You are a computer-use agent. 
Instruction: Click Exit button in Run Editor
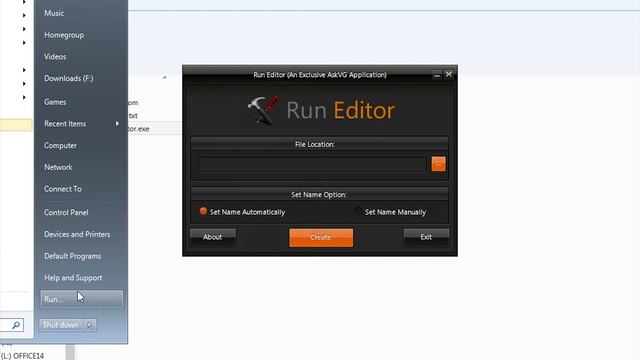pos(426,237)
